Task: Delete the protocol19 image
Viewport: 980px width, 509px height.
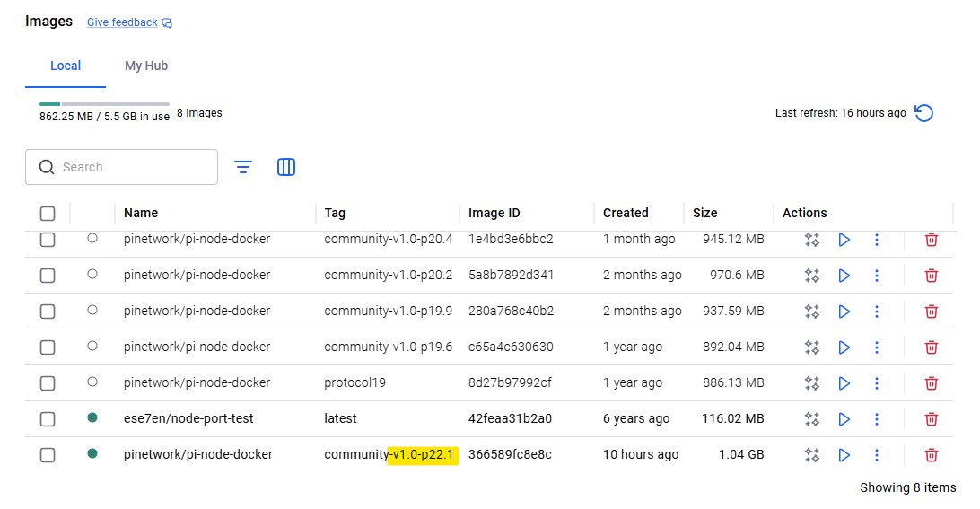Action: [x=932, y=383]
